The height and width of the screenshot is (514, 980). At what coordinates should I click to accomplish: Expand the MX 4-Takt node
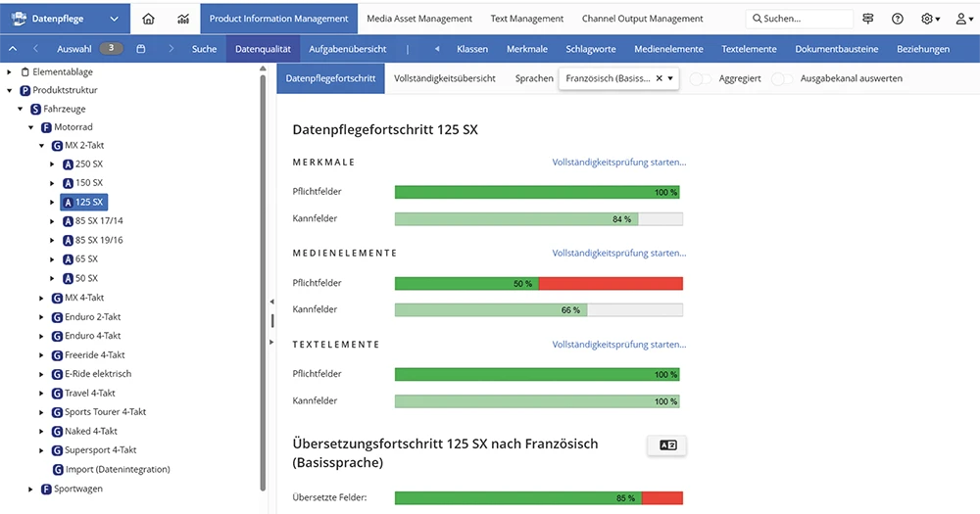pyautogui.click(x=41, y=298)
